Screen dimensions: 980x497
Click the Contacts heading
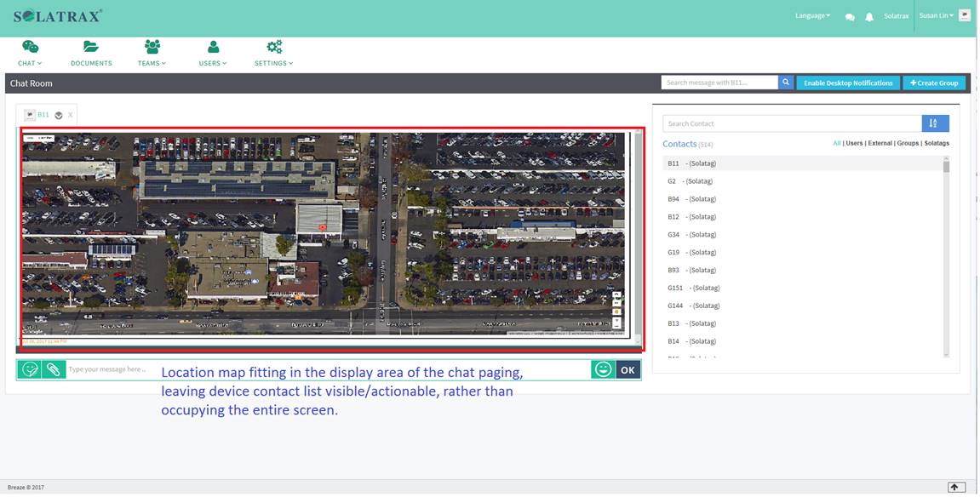679,144
